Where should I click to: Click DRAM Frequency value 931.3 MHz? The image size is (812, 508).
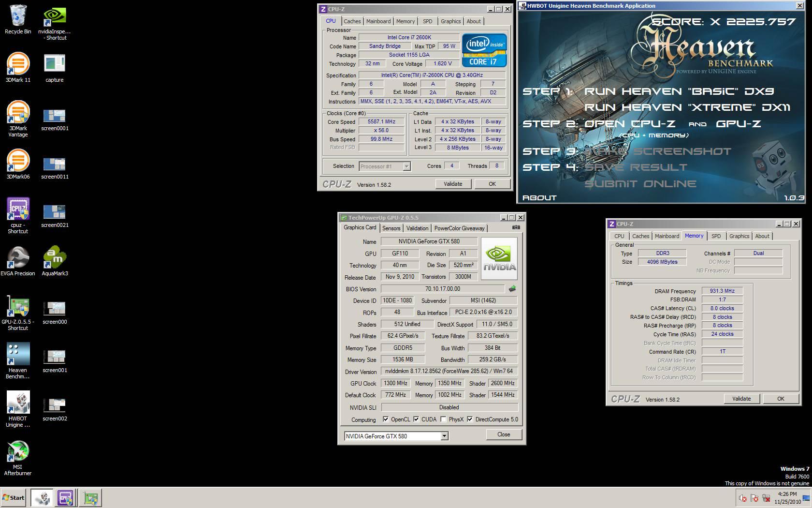(722, 291)
